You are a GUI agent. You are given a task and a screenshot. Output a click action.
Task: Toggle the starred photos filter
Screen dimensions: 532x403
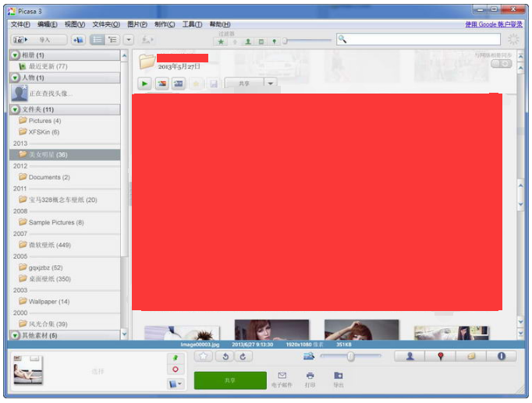click(222, 41)
